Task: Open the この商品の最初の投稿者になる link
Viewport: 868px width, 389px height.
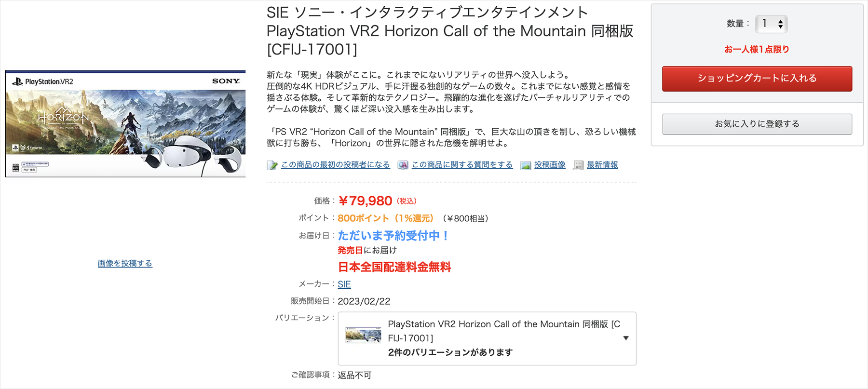Action: coord(335,165)
